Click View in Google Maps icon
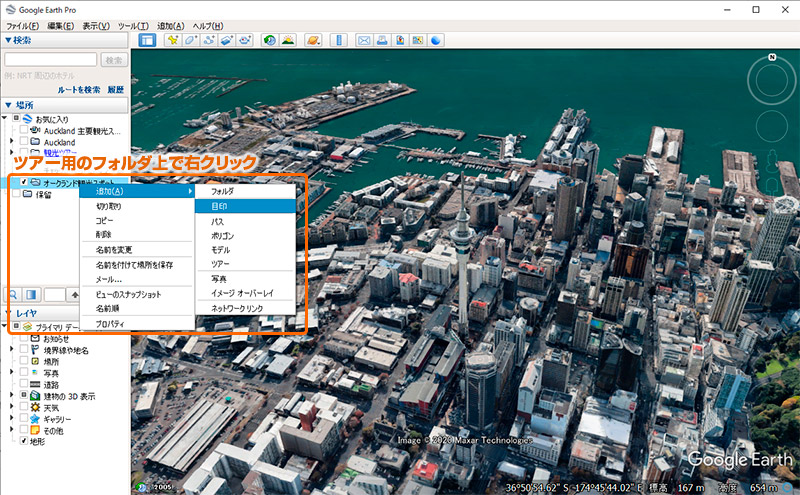The width and height of the screenshot is (800, 495). (418, 40)
